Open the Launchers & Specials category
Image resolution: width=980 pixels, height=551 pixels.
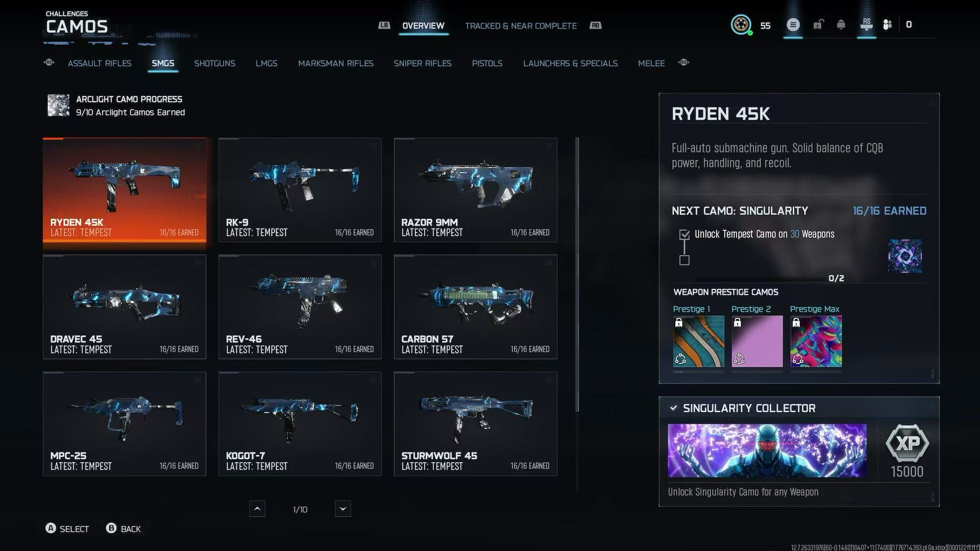point(570,63)
